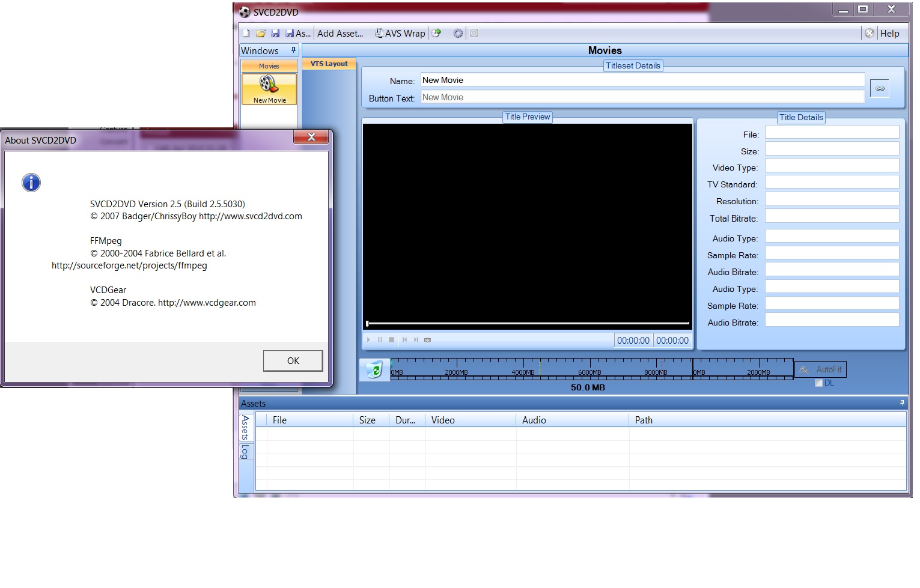Screen dimensions: 920x588
Task: Sort assets by the Size column
Action: pos(371,420)
